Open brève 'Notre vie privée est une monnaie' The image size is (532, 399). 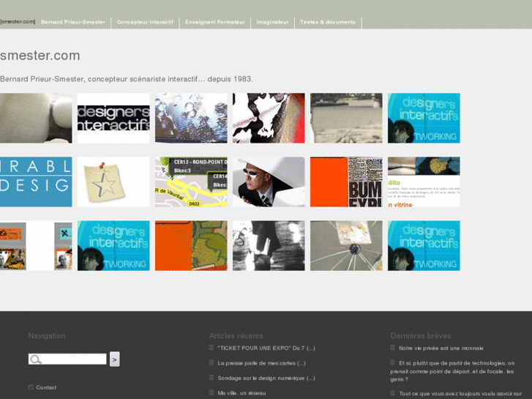441,348
